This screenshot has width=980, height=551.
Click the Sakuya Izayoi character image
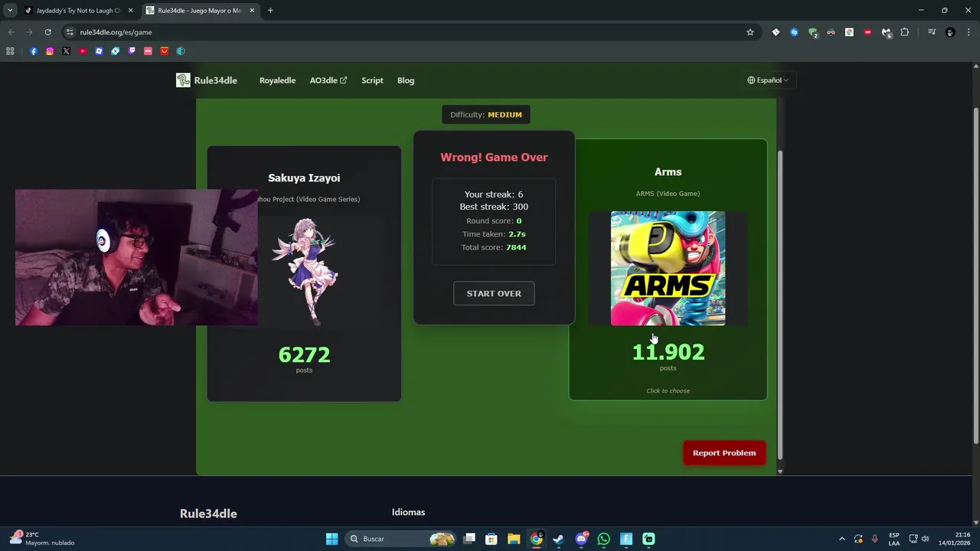pyautogui.click(x=305, y=272)
